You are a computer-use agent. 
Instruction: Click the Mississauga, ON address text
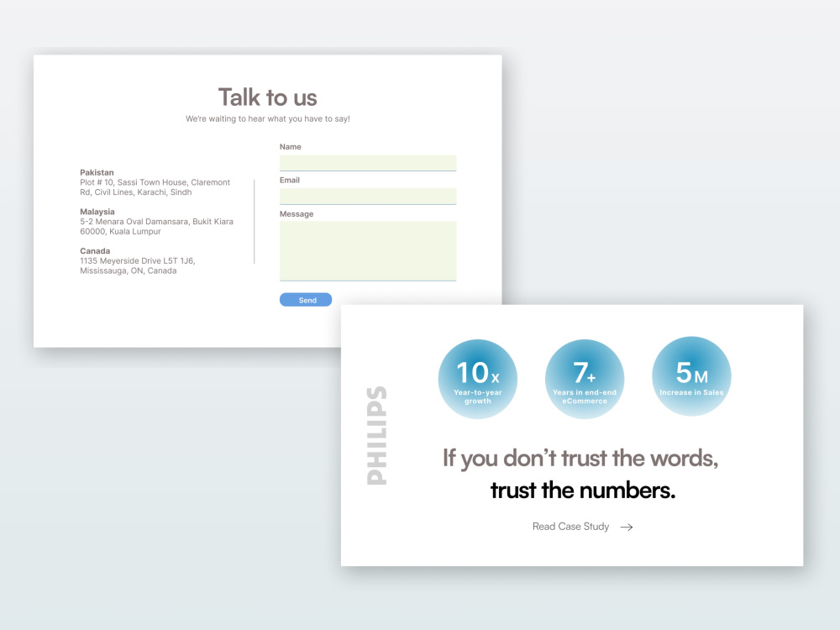click(x=137, y=265)
